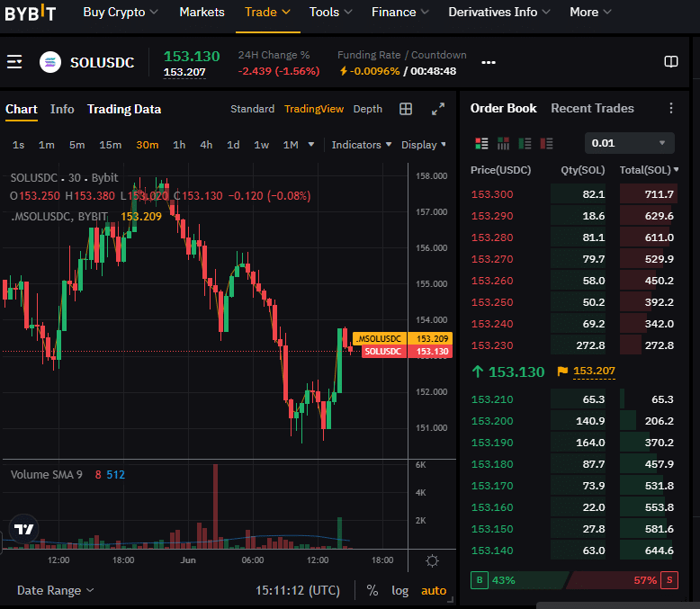Show combined buy and sell order book view

tap(481, 143)
